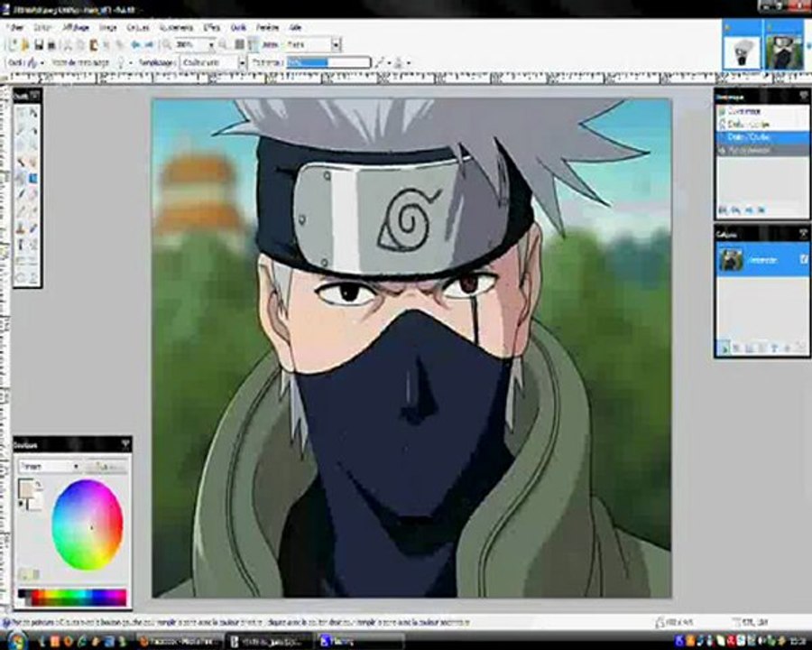Select the Clone Stamp tool
This screenshot has width=812, height=650.
(21, 228)
